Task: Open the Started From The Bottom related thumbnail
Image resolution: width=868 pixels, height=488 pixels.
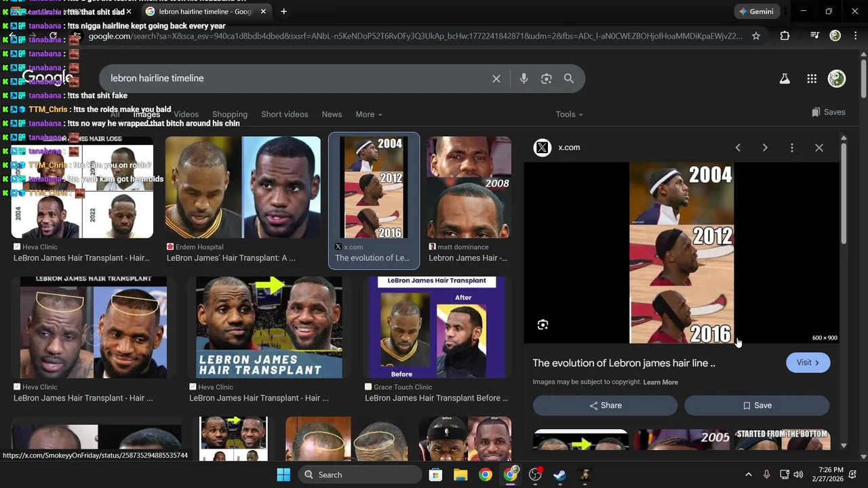Action: pyautogui.click(x=783, y=440)
